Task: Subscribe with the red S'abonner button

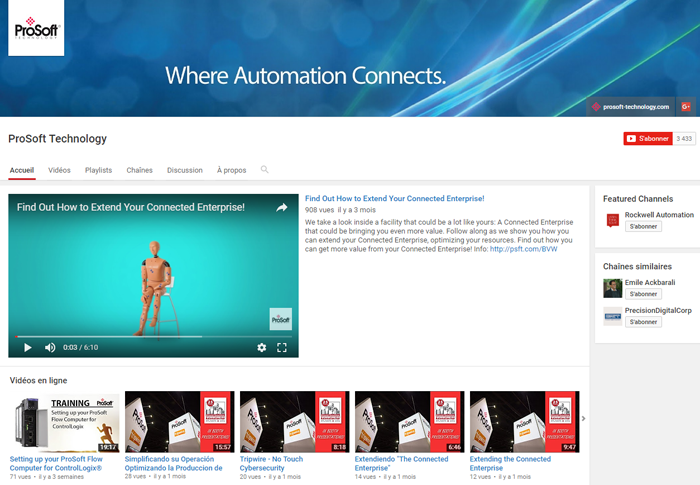Action: point(648,138)
